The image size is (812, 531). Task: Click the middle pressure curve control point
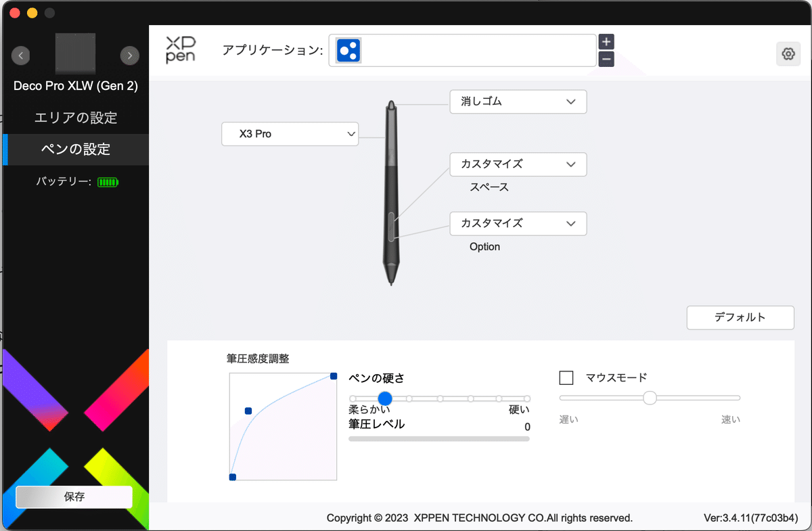[248, 411]
